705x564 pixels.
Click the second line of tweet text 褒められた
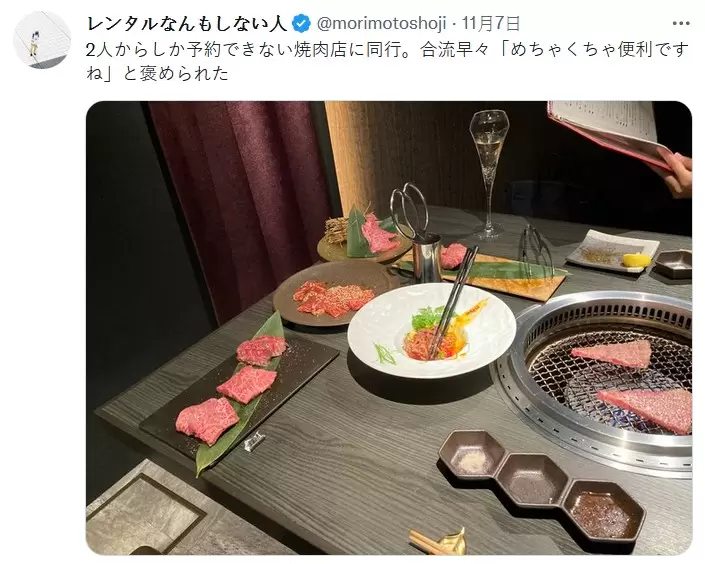click(x=157, y=73)
